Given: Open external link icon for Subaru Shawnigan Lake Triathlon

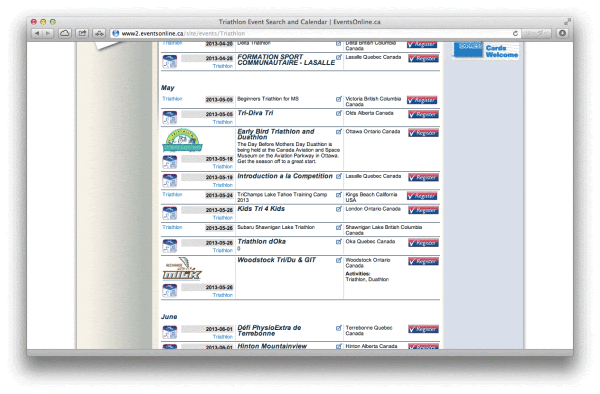Looking at the screenshot, I should coord(339,228).
